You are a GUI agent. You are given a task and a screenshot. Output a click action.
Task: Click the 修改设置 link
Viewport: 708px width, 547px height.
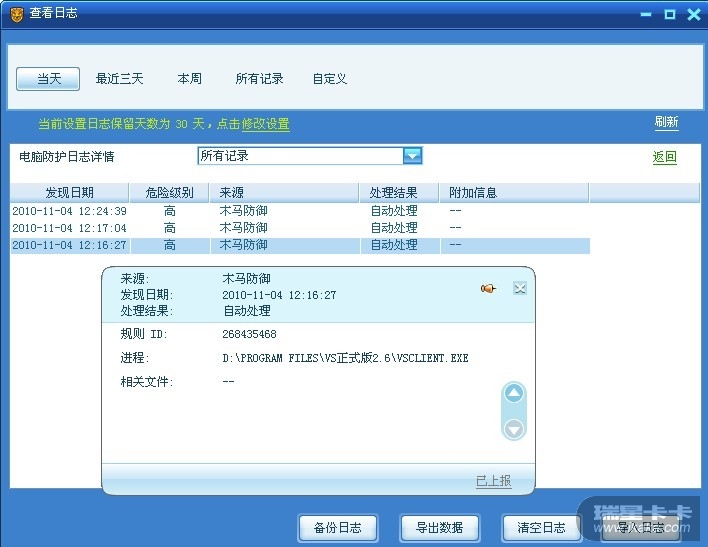[266, 124]
